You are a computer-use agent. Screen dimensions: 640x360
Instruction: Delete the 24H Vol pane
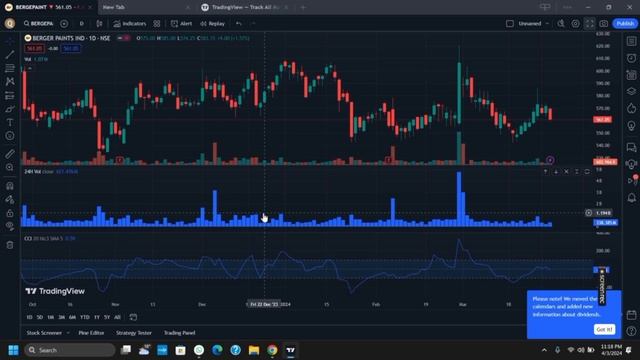pos(566,172)
